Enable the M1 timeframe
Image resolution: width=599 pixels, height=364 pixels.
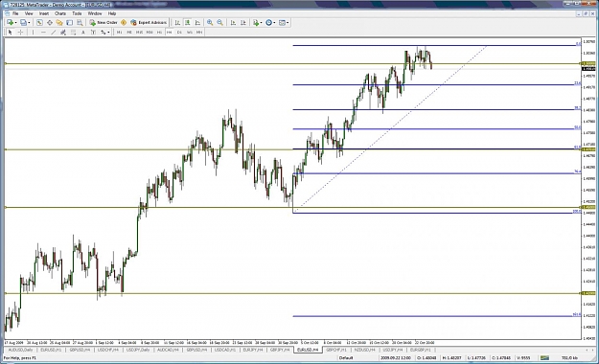(x=119, y=32)
